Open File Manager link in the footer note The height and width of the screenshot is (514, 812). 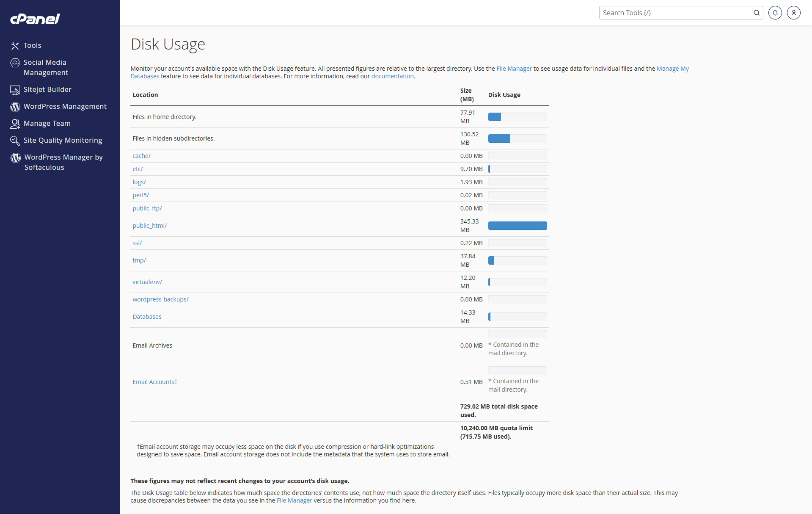pos(294,500)
